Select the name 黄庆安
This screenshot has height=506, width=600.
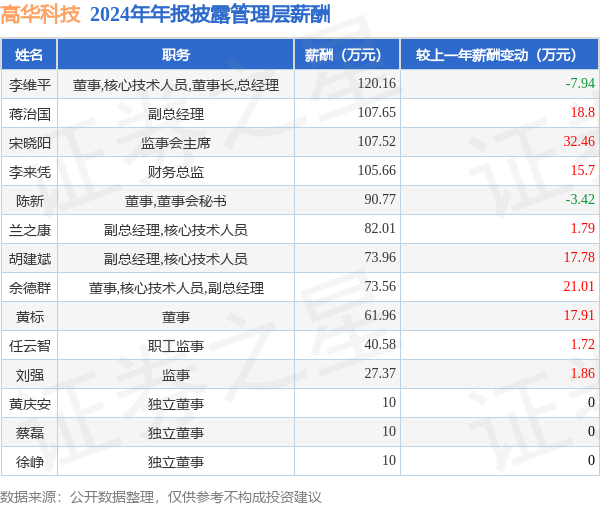pyautogui.click(x=30, y=404)
